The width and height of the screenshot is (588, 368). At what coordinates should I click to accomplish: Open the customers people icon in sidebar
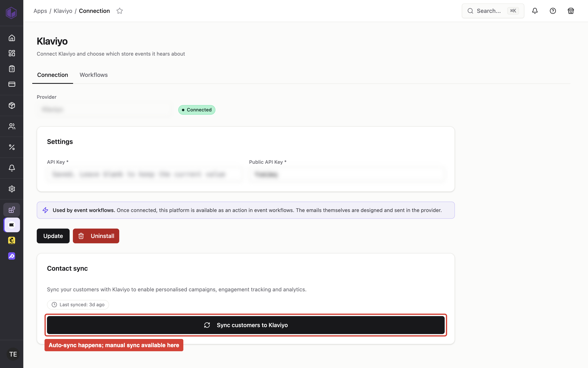tap(12, 126)
